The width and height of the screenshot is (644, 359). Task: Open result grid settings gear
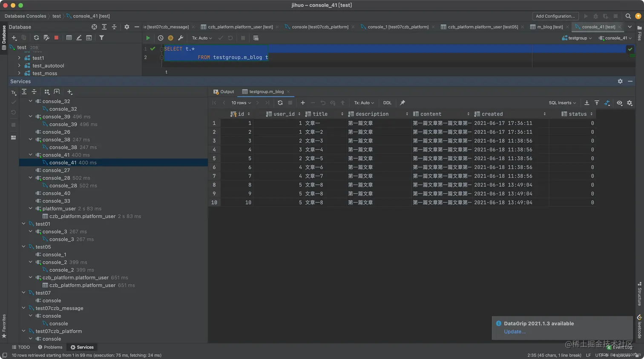coord(630,103)
